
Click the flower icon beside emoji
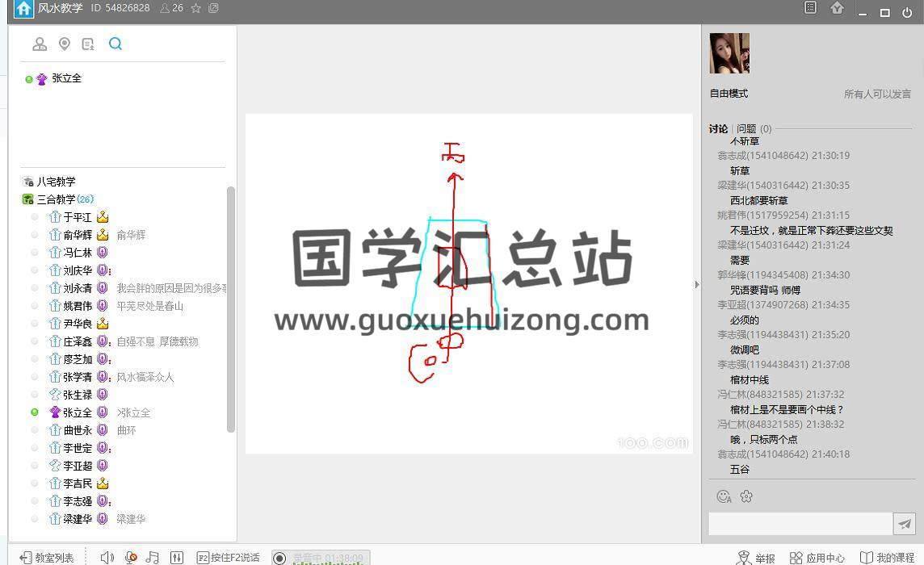[746, 496]
